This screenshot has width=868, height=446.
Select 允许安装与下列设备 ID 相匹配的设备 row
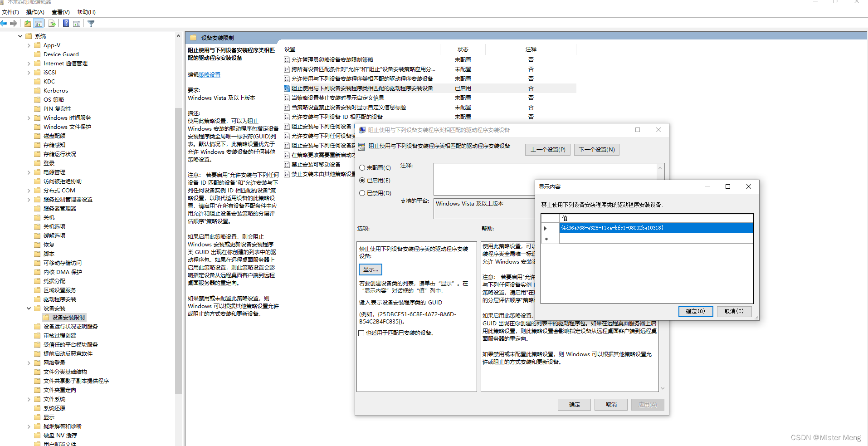tap(337, 117)
